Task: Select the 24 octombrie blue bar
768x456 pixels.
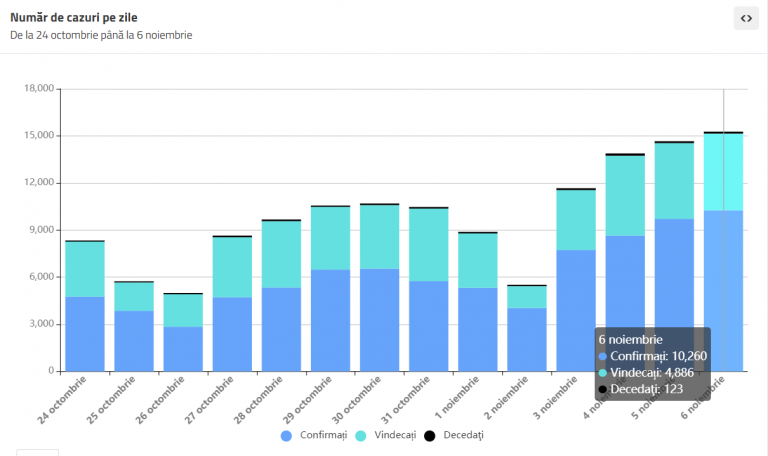Action: (85, 334)
